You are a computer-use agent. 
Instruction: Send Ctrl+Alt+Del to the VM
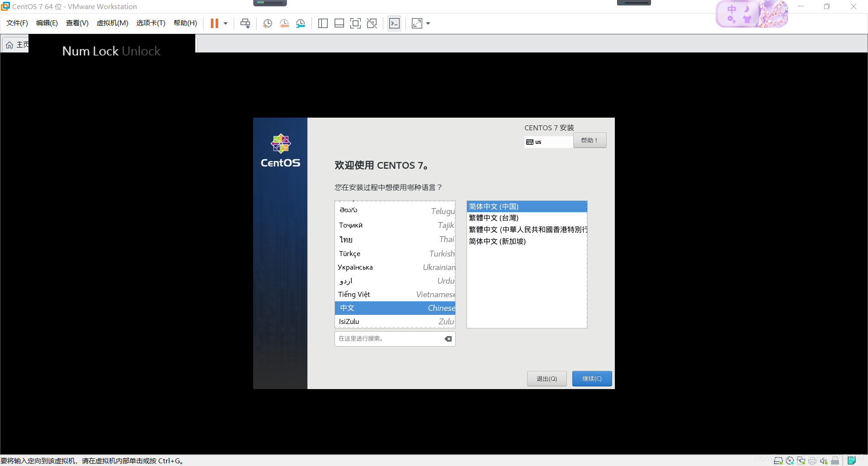click(245, 23)
